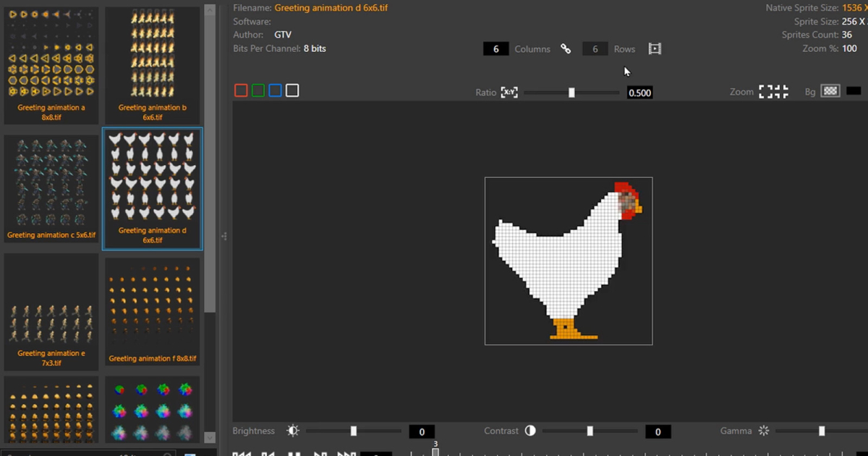This screenshot has height=456, width=868.
Task: Select Greeting animation d 6x6.tif chicken thumbnail
Action: coord(153,189)
